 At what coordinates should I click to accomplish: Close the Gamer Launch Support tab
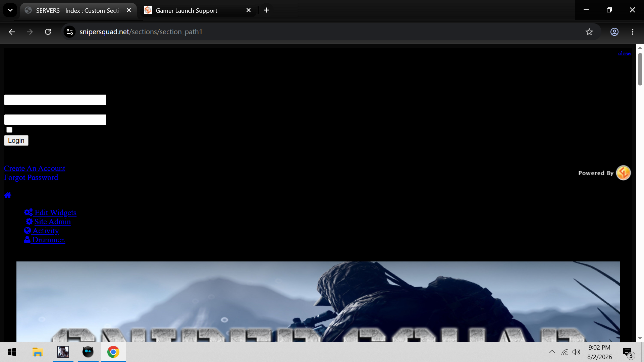coord(249,10)
